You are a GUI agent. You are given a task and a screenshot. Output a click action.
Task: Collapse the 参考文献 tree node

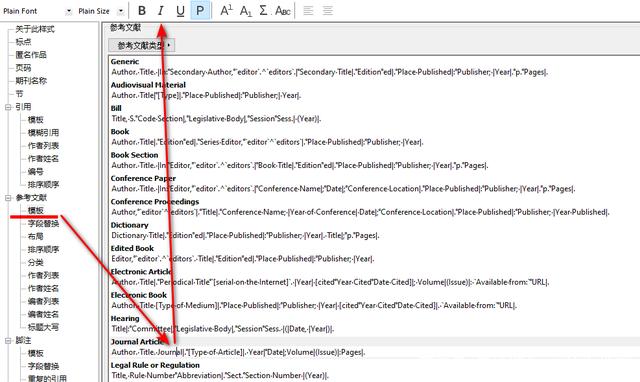[x=8, y=198]
